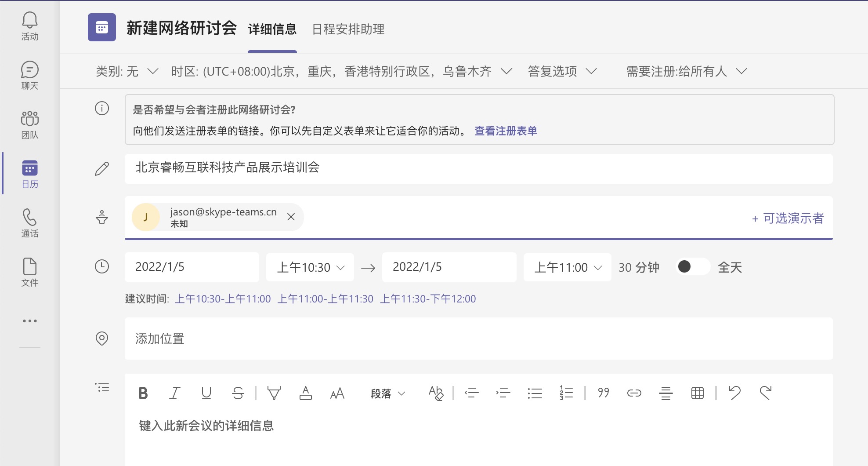Screen dimensions: 868x466
Task: Choose suggested time 上午10:30-上午11:00
Action: [223, 299]
